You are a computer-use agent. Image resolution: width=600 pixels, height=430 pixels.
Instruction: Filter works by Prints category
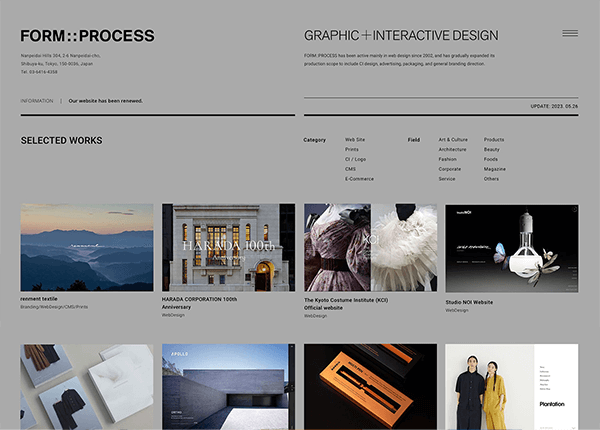coord(352,150)
